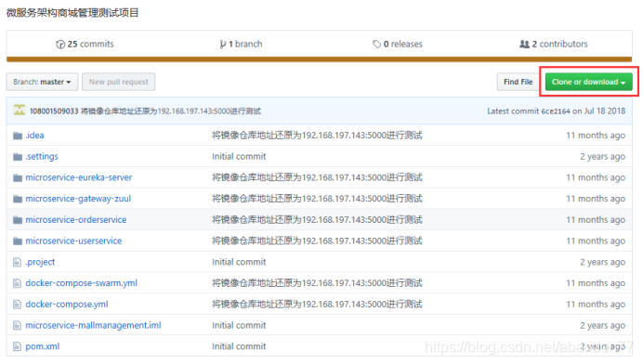Open microservice-userservice folder link
This screenshot has width=643, height=364.
tap(73, 241)
